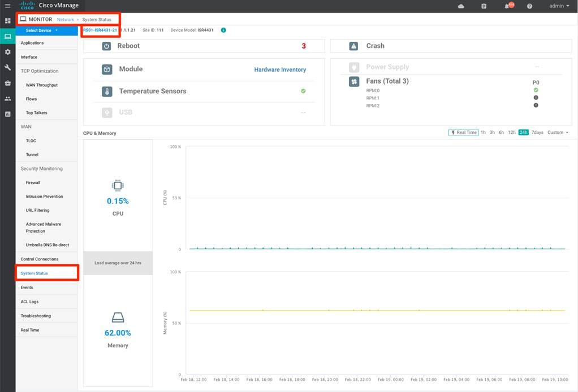Expand the Select Device dropdown
The height and width of the screenshot is (392, 578).
(x=41, y=31)
